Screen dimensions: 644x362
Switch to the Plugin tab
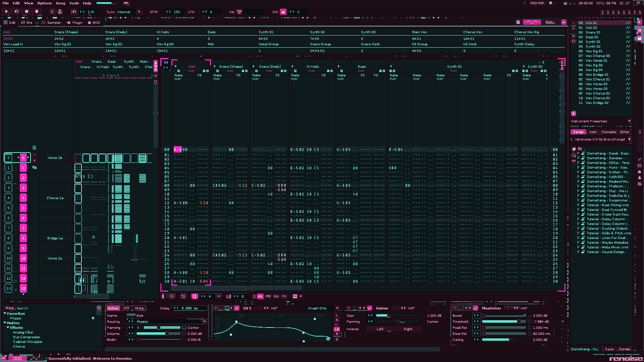tap(74, 22)
